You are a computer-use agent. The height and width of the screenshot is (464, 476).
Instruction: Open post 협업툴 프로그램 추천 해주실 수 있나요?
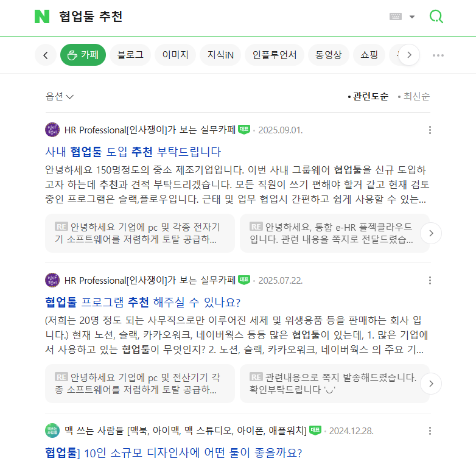[x=143, y=303]
